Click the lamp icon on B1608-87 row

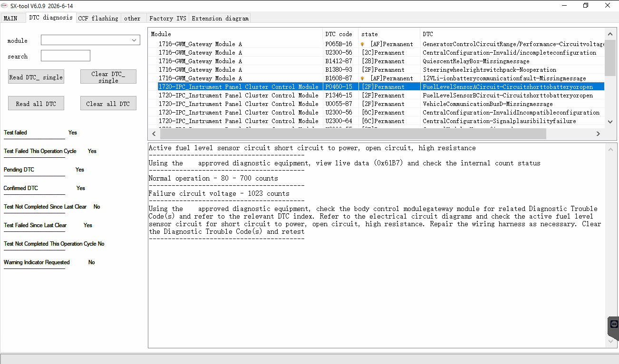(363, 78)
